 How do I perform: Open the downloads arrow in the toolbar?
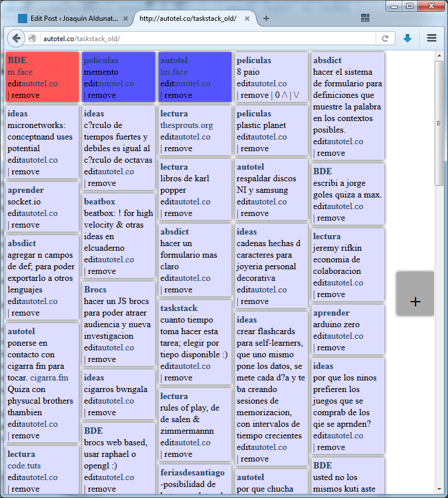(407, 38)
